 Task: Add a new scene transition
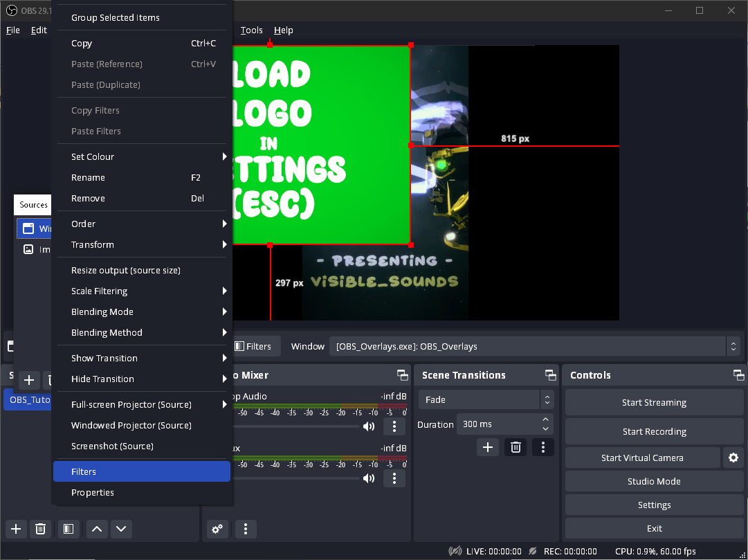(x=487, y=447)
